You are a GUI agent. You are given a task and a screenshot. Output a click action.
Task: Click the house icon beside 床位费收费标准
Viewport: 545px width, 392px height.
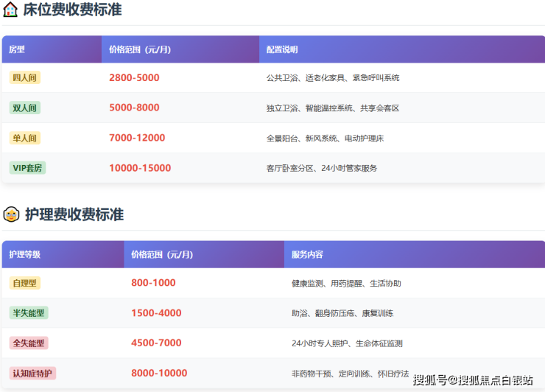coord(10,10)
